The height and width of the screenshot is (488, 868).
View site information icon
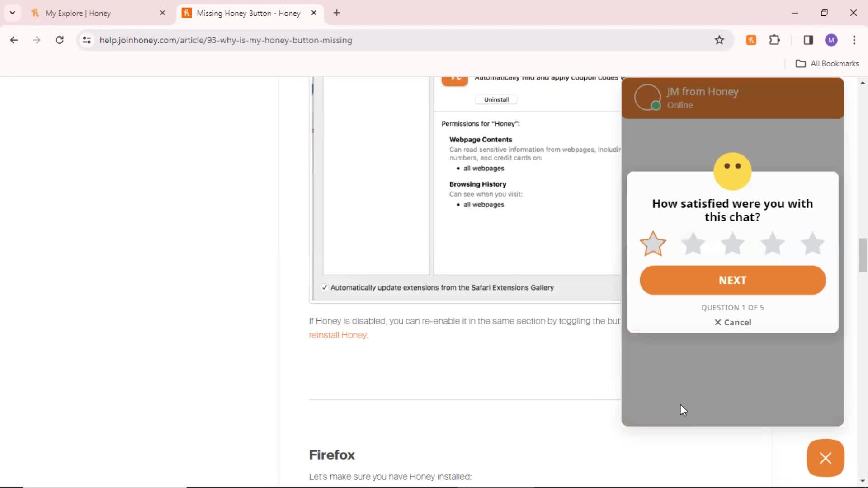click(x=87, y=40)
